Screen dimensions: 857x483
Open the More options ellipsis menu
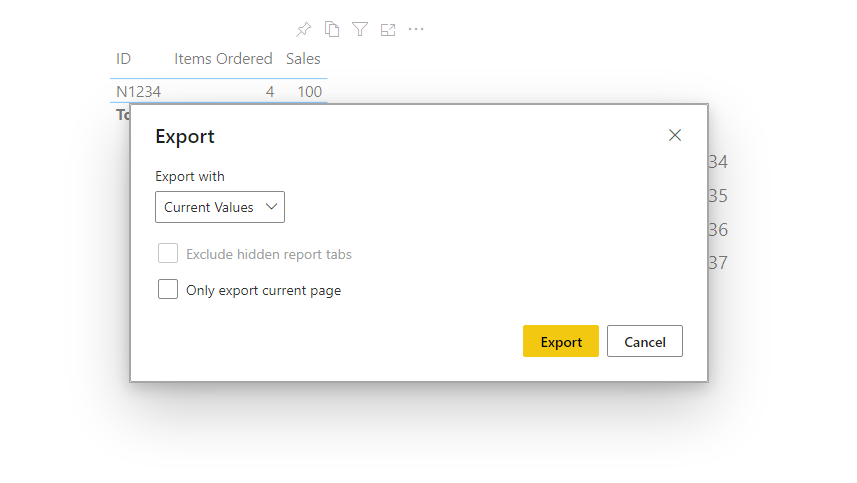pos(416,29)
